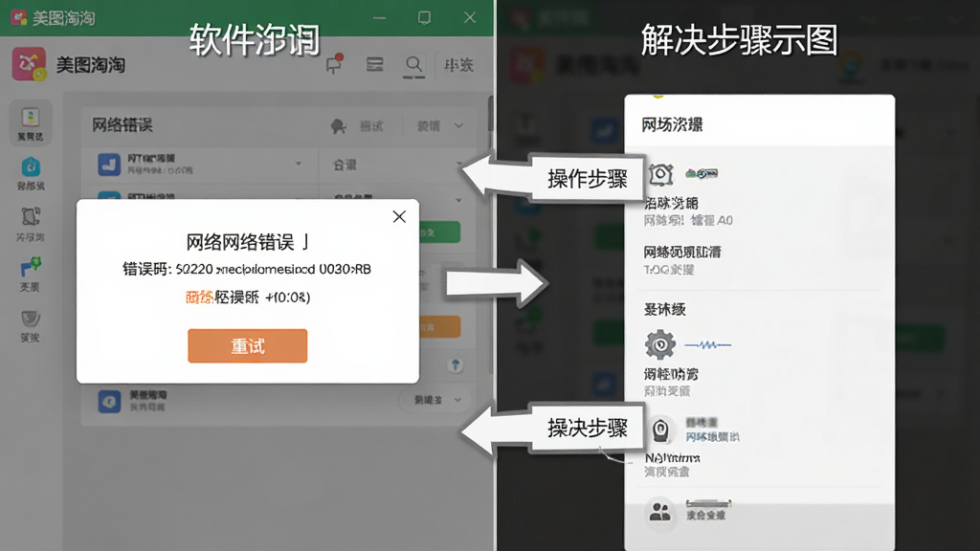The image size is (980, 551).
Task: Click the orange 重试 button
Action: pos(248,345)
